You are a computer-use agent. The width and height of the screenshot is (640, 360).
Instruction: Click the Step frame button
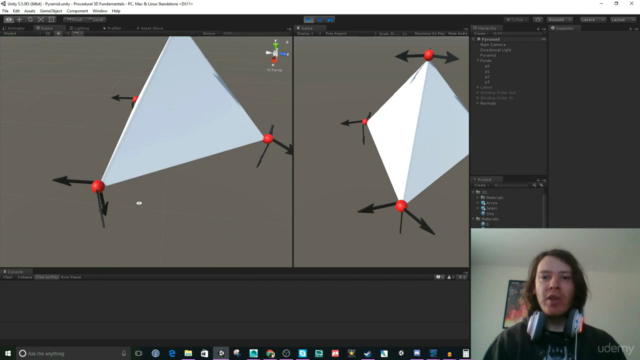pyautogui.click(x=330, y=20)
